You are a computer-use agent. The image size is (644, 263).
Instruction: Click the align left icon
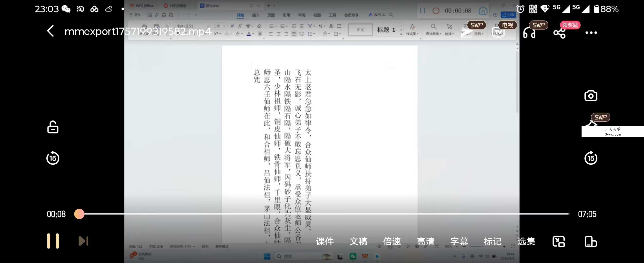click(271, 34)
